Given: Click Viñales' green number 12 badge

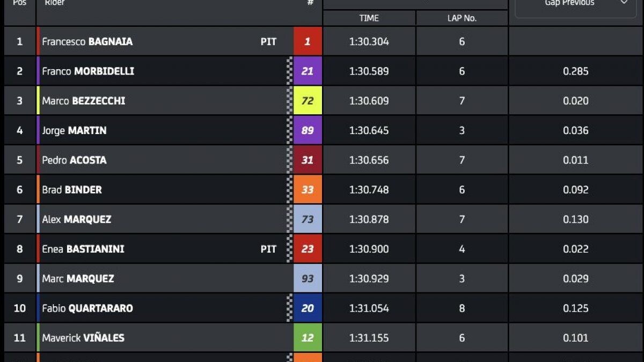Looking at the screenshot, I should (308, 338).
